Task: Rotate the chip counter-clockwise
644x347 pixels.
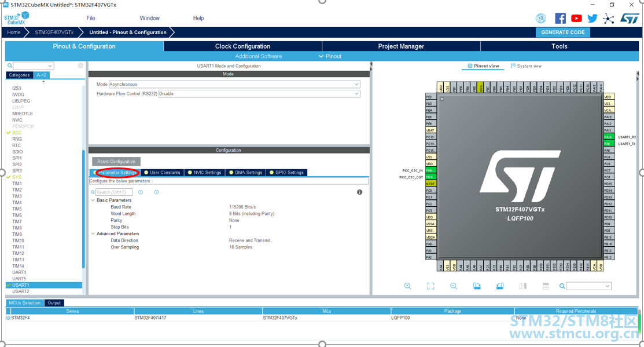Action: [500, 286]
